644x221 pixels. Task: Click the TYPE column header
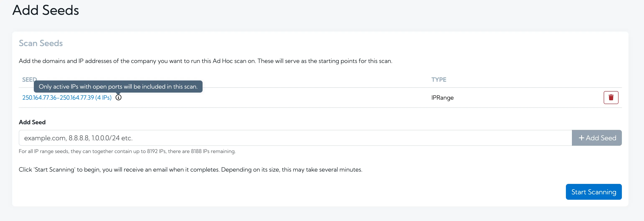coord(439,79)
